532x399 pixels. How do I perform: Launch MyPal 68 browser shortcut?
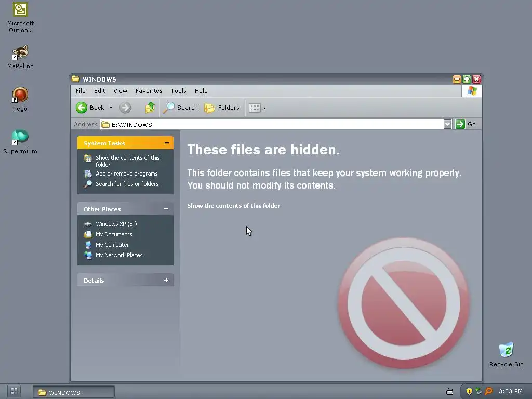pyautogui.click(x=20, y=57)
